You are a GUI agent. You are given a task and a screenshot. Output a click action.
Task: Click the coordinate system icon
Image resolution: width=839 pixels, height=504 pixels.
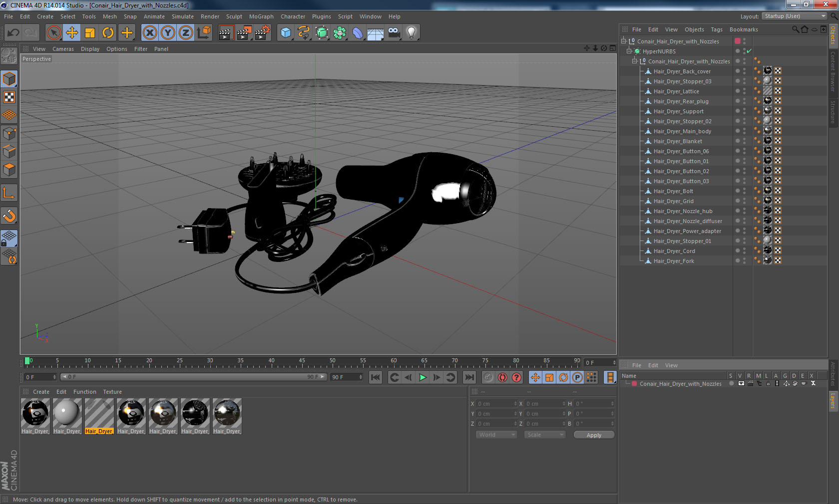pos(204,33)
